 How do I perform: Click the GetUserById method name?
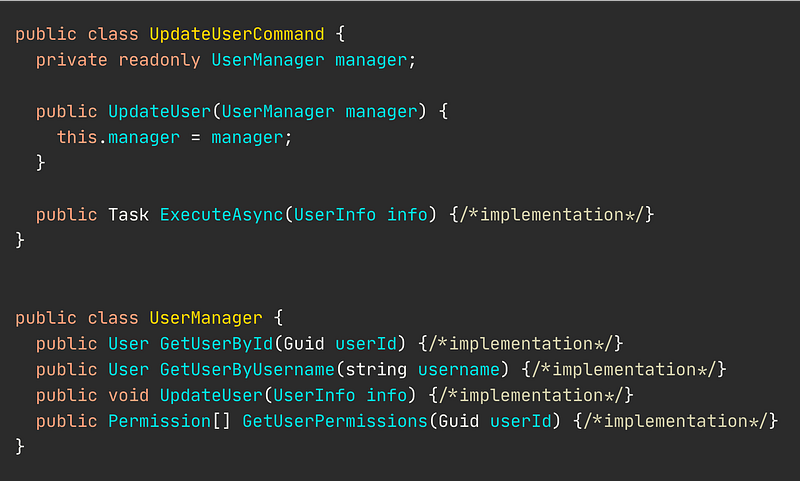click(216, 344)
